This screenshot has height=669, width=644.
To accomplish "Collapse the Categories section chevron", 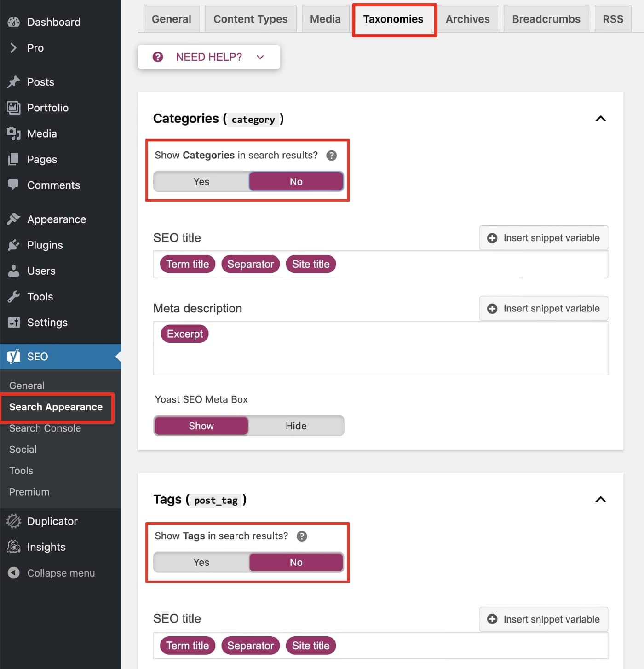I will click(601, 119).
